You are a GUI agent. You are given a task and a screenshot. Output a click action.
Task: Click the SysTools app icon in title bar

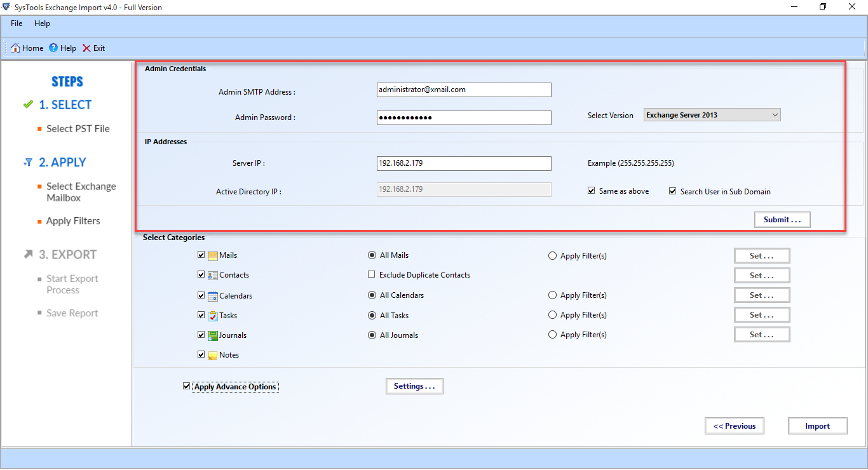click(x=7, y=7)
